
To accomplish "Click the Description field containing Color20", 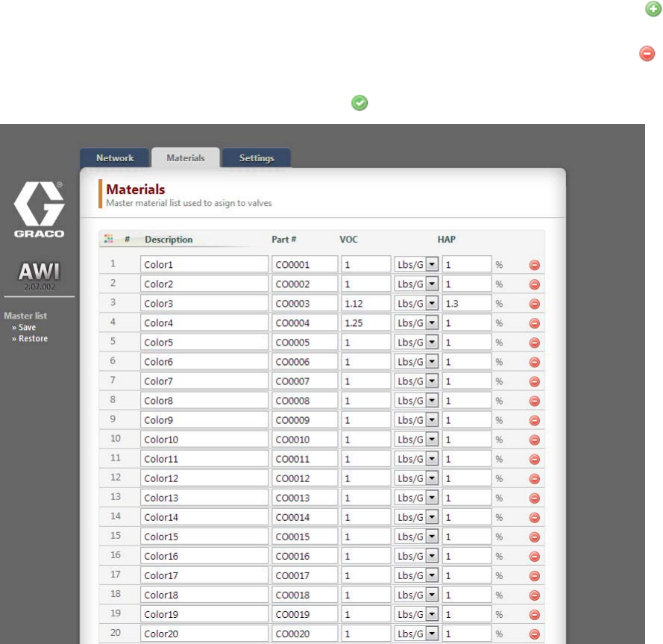I will coord(204,634).
